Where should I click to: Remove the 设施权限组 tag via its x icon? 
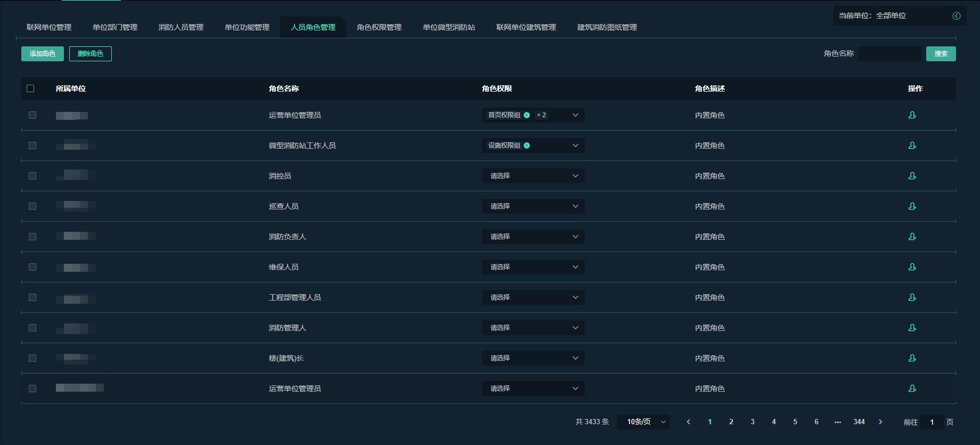[x=527, y=145]
